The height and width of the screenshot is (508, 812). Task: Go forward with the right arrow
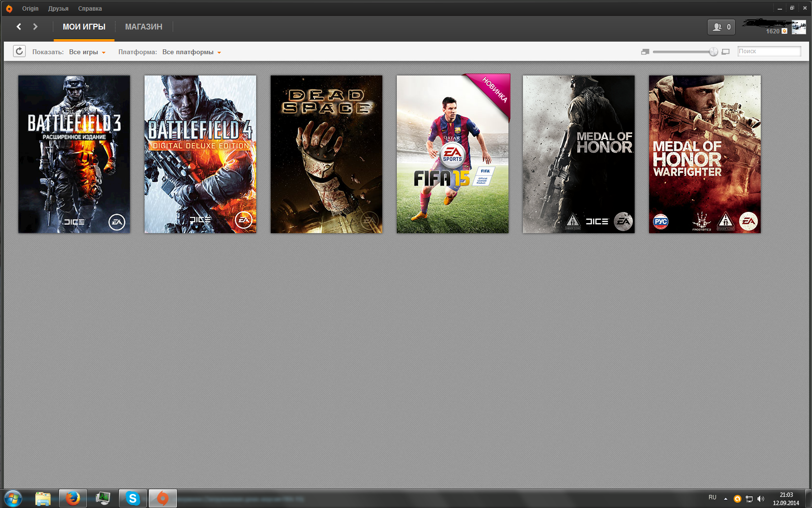tap(35, 27)
